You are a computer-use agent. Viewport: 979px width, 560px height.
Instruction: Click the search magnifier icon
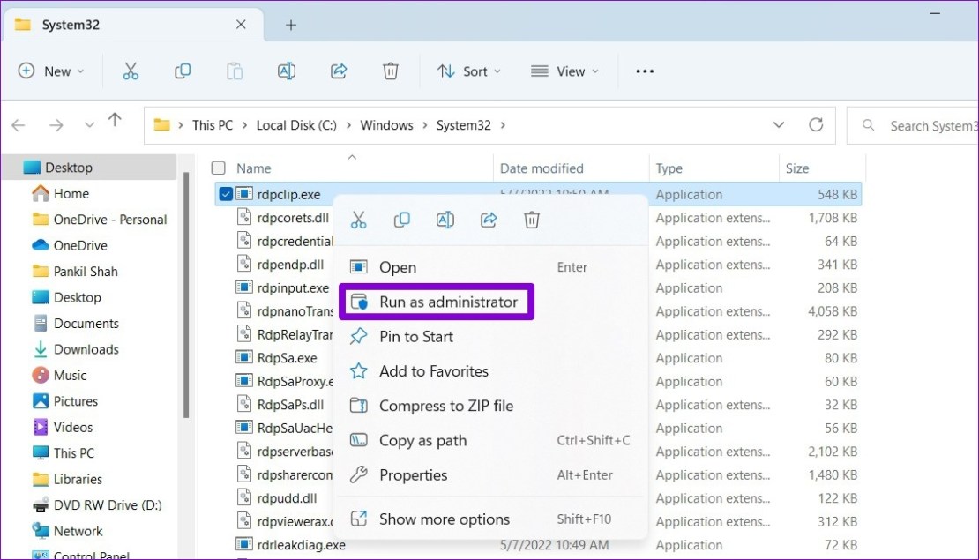point(868,125)
